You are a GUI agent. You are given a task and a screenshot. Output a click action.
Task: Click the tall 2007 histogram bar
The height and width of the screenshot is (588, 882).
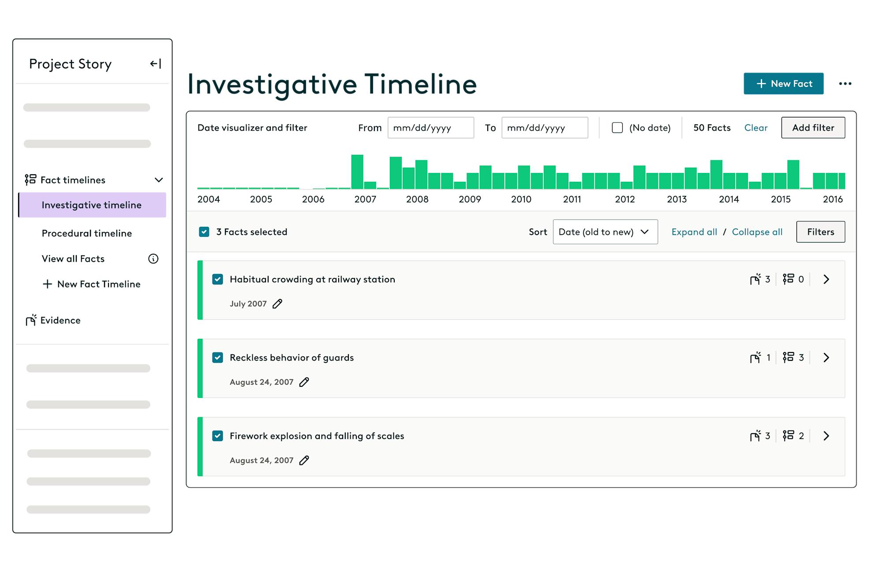(x=357, y=172)
